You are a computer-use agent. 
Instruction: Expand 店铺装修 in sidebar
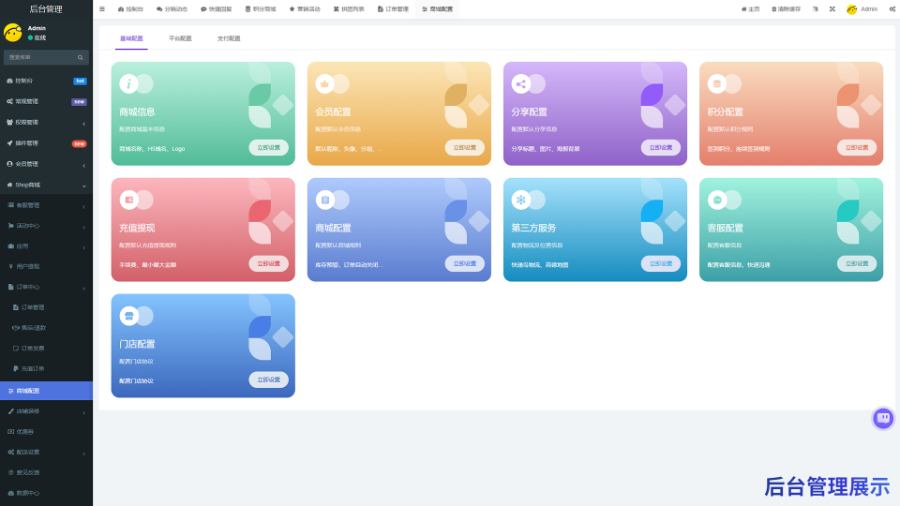(46, 411)
